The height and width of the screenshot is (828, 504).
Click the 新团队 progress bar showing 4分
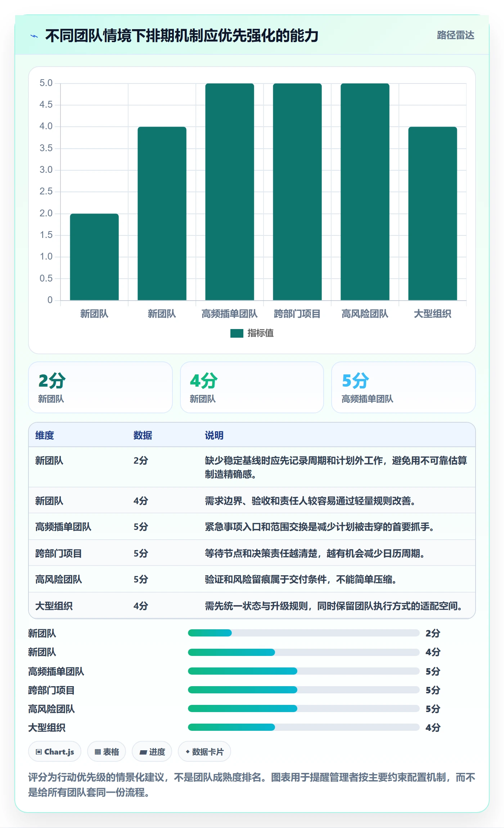point(304,652)
